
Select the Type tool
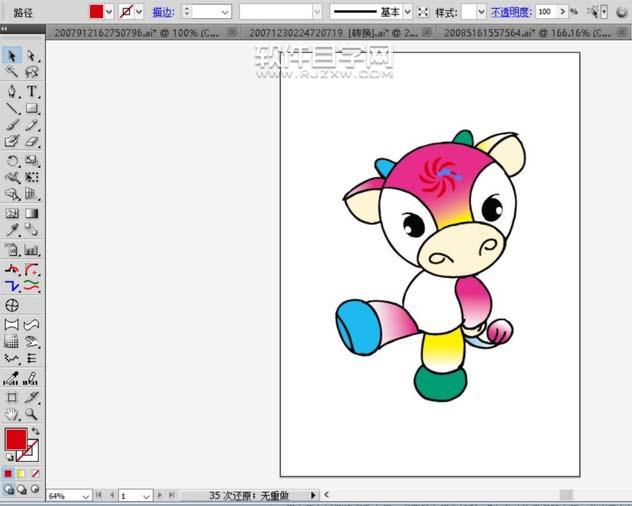[32, 91]
